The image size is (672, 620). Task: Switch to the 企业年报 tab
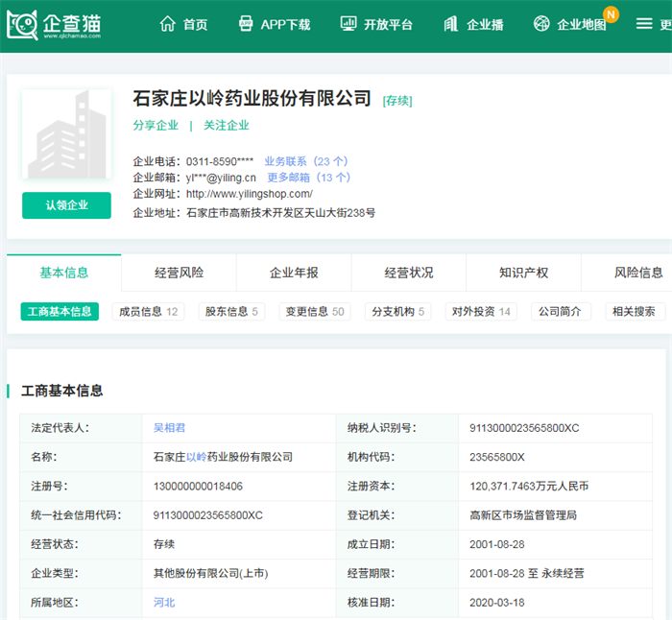[x=294, y=273]
